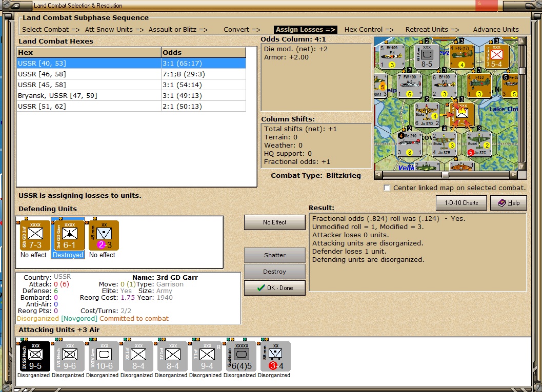Click the IV Inf 8-4 attacking unit

click(x=172, y=357)
